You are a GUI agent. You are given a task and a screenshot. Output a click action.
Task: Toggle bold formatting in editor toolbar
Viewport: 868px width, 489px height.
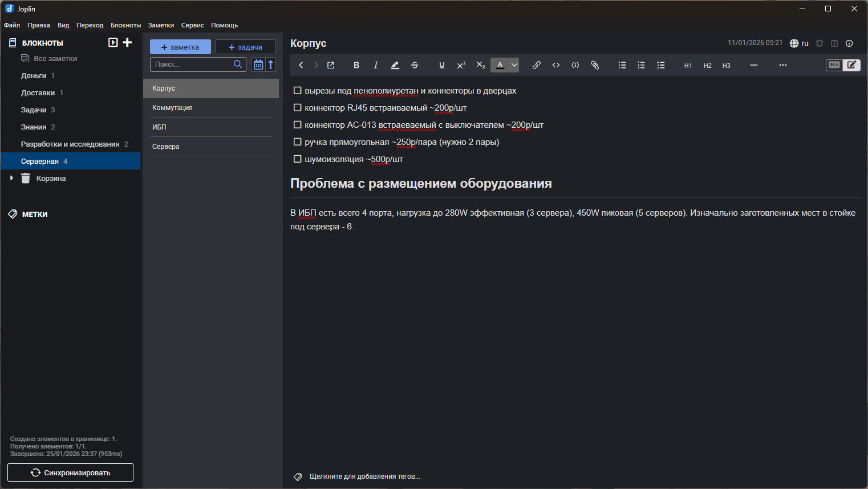(356, 65)
